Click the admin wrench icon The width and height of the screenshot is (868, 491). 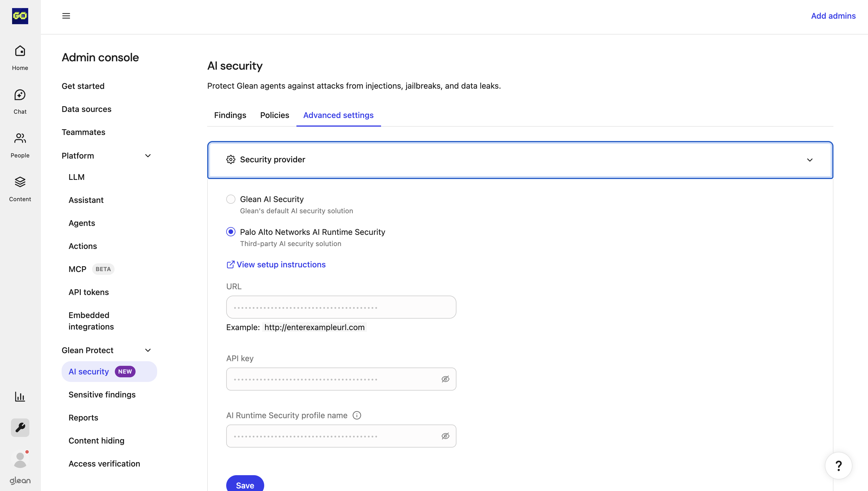click(20, 428)
